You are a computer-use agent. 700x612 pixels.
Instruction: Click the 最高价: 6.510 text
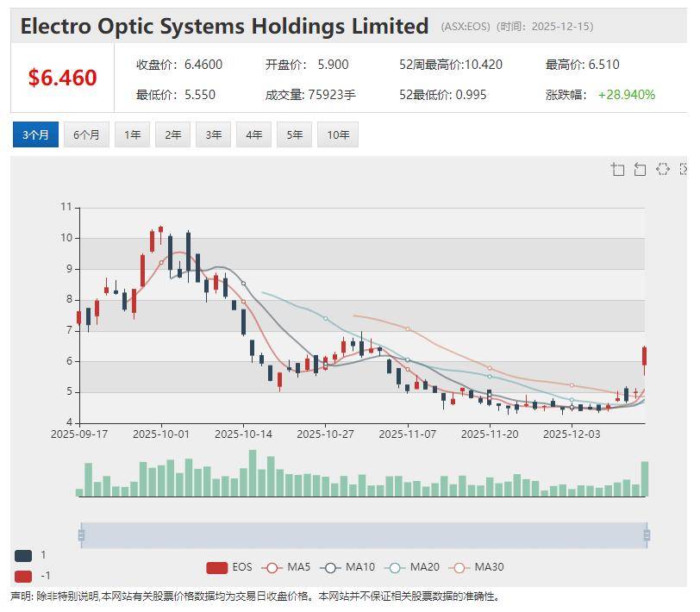click(582, 65)
